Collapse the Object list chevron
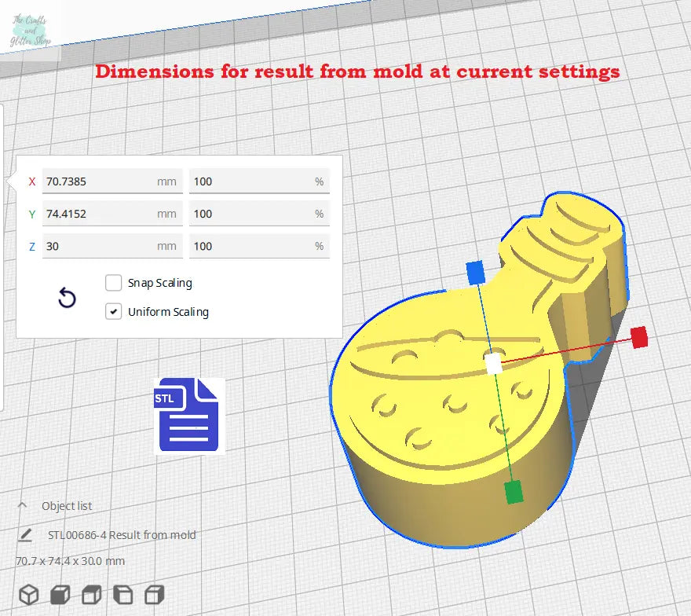 click(x=22, y=506)
